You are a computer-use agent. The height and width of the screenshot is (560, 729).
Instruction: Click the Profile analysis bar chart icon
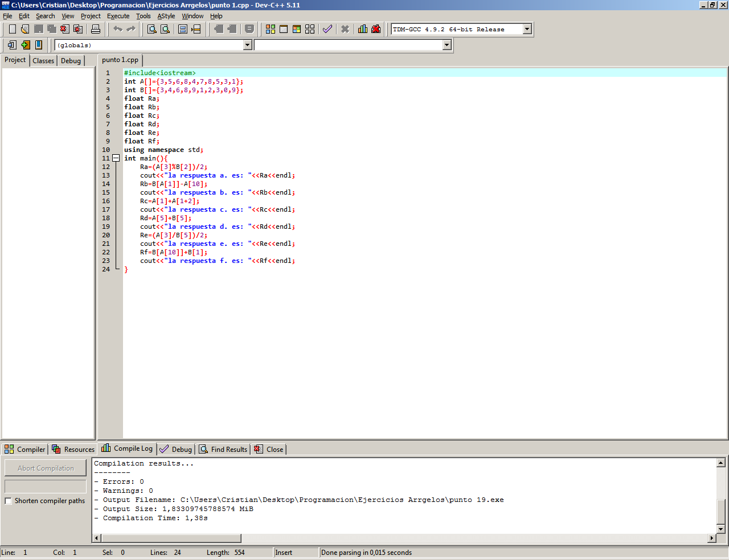(x=363, y=29)
